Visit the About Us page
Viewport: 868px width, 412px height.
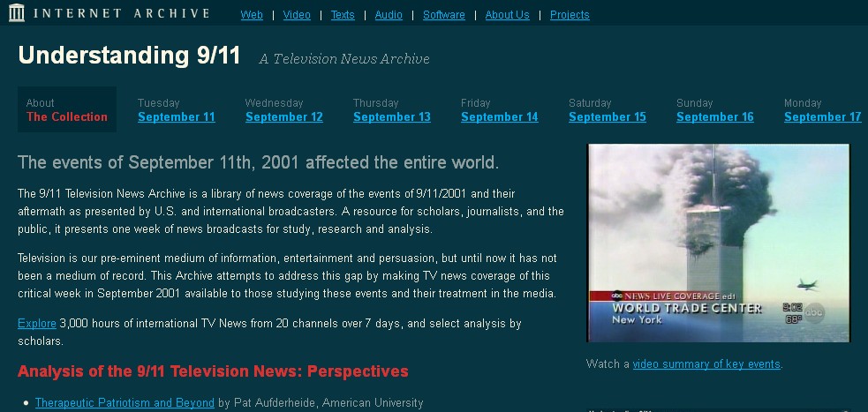507,15
